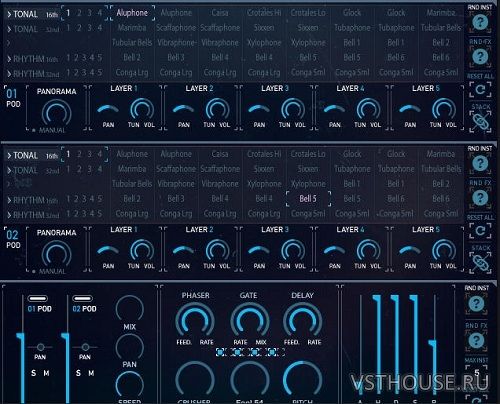
Task: Expand RHYTHM 16th row in Pod 02
Action: pyautogui.click(x=9, y=200)
